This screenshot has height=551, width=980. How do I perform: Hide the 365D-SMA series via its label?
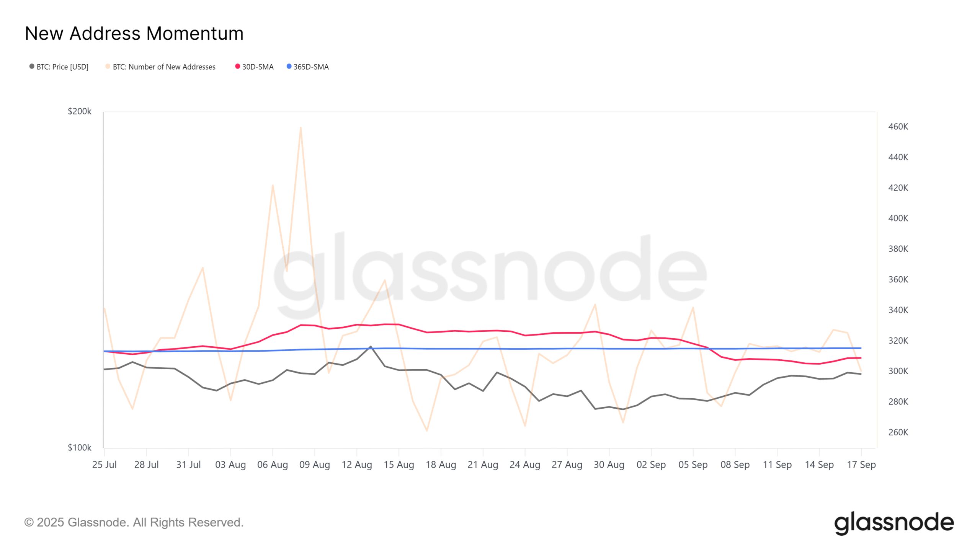[x=311, y=67]
